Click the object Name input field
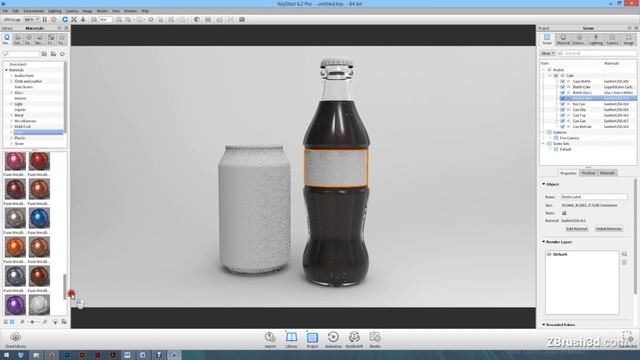Screen dimensions: 640x360 pyautogui.click(x=594, y=197)
